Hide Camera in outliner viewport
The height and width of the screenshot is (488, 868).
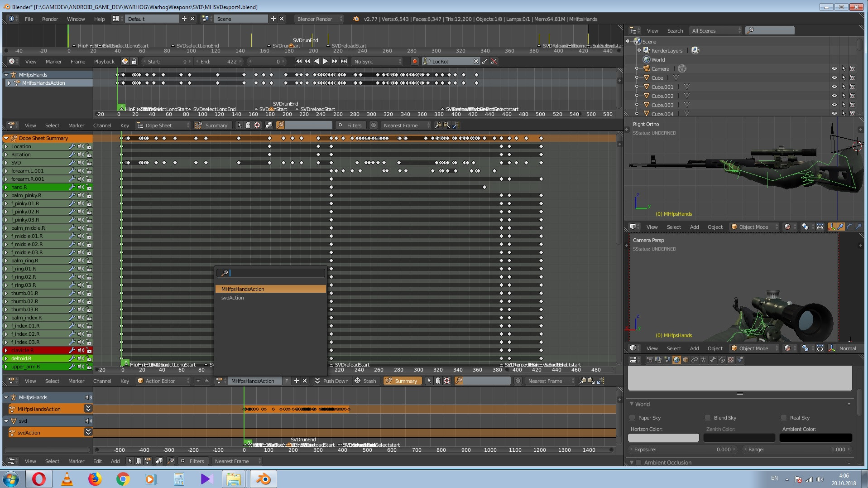coord(834,68)
